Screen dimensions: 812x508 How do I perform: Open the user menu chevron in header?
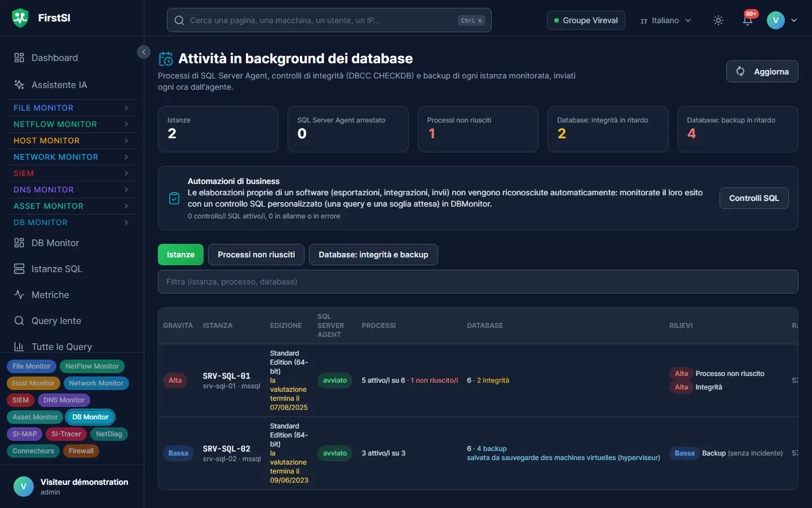coord(794,20)
